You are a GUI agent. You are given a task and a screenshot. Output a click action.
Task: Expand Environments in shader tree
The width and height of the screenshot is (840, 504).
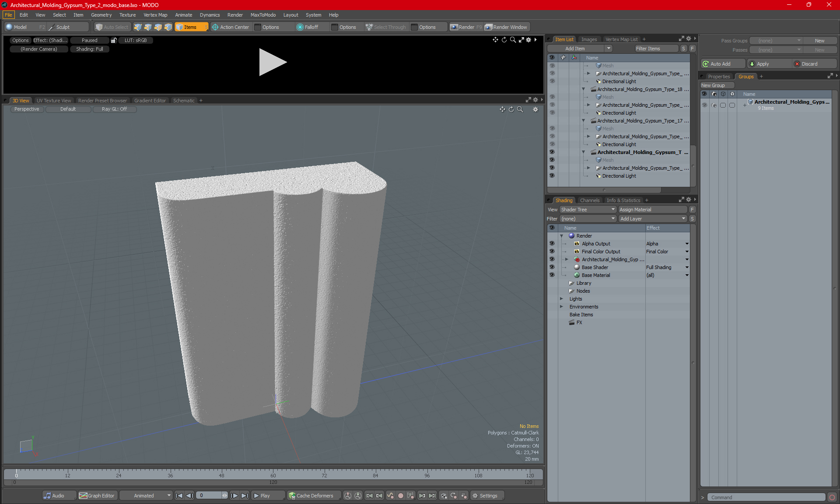[562, 307]
